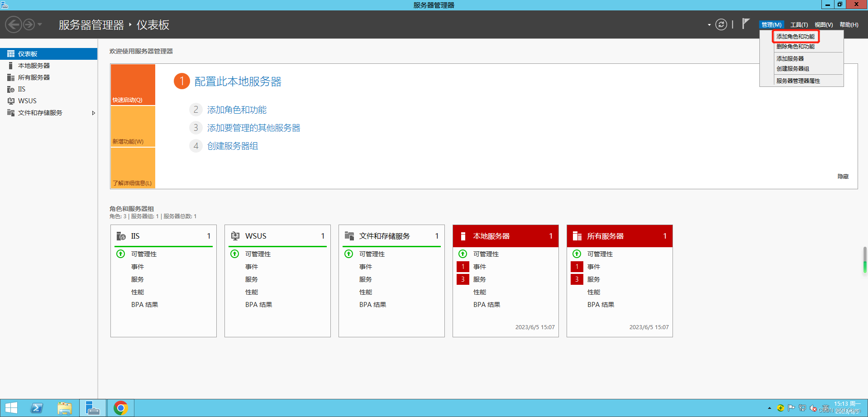Open the 本地服务器 tile header
The height and width of the screenshot is (417, 868).
click(506, 236)
